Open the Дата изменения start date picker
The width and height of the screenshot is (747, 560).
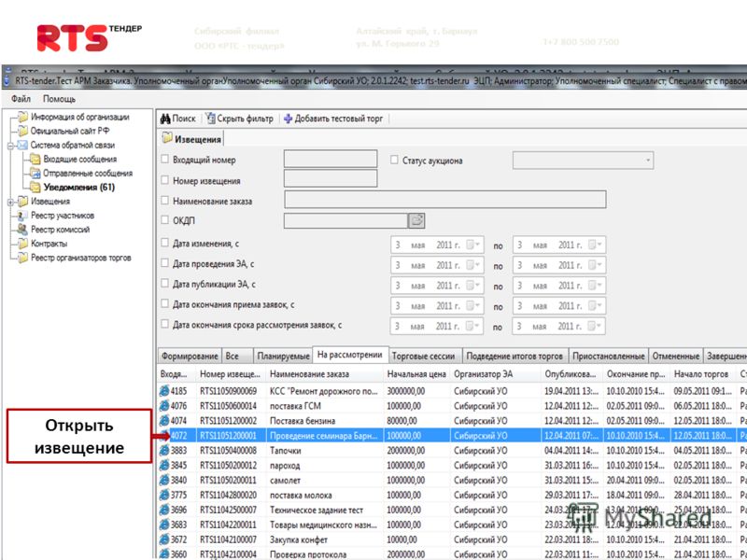pyautogui.click(x=473, y=245)
